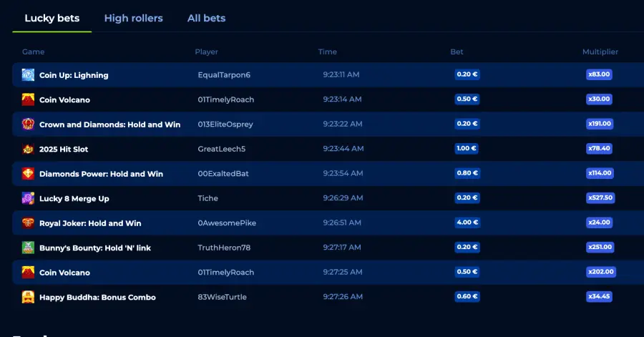
Task: Click the x191.00 multiplier badge
Action: 600,124
